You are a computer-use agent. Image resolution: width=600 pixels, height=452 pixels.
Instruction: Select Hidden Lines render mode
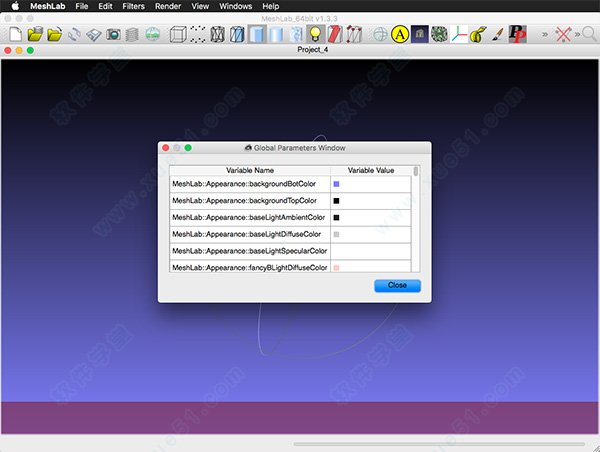(237, 34)
